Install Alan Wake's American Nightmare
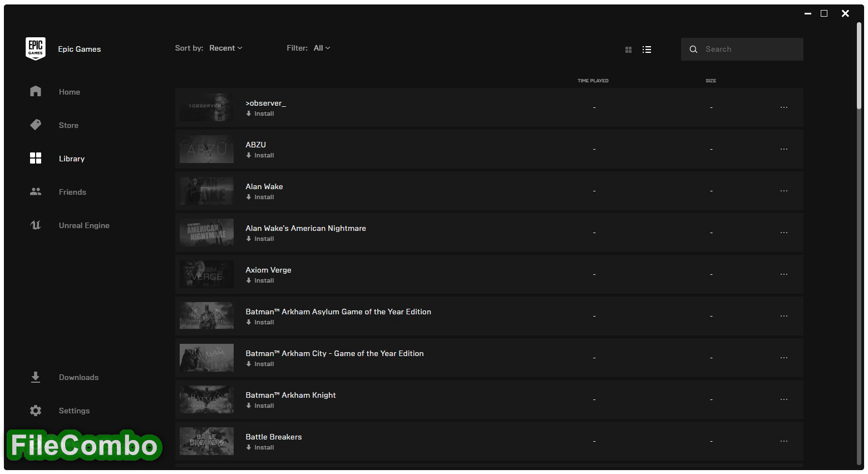The width and height of the screenshot is (868, 474). point(260,239)
